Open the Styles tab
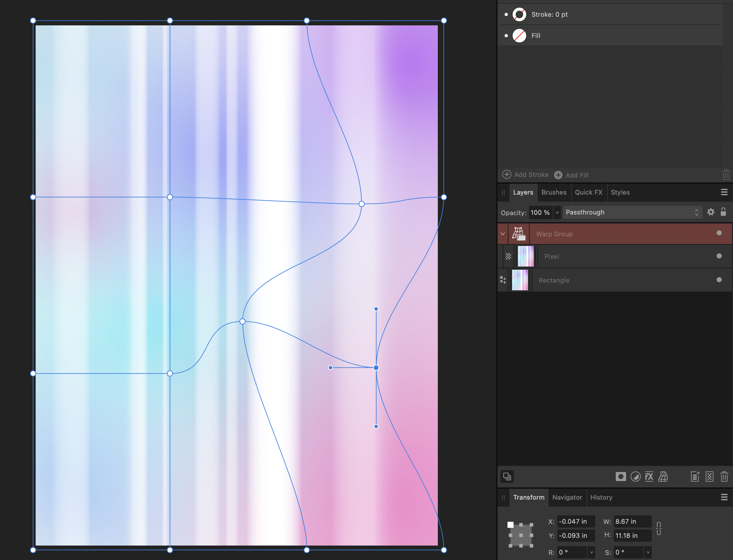Image resolution: width=733 pixels, height=560 pixels. pyautogui.click(x=620, y=192)
